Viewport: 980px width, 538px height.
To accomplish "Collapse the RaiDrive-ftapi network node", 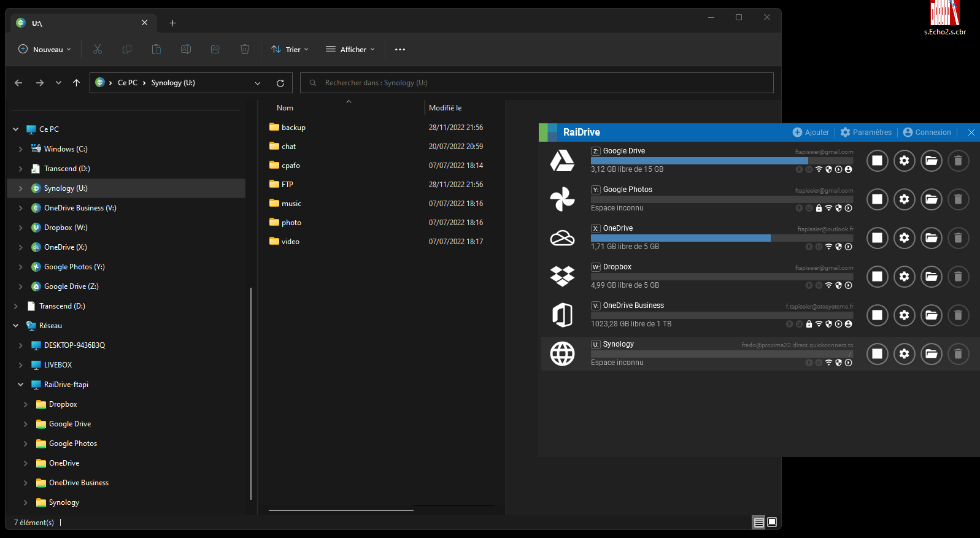I will 21,385.
